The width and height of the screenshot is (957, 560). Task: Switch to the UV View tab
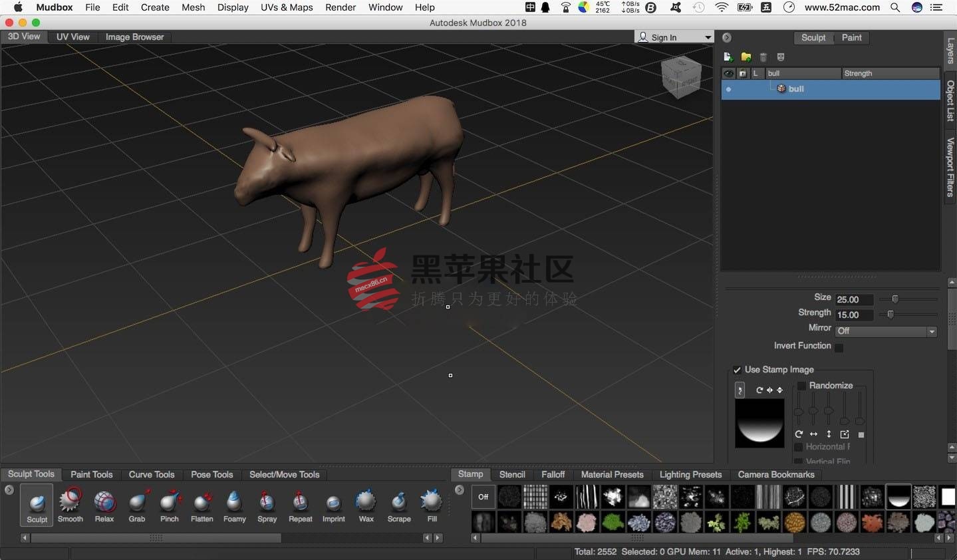72,37
